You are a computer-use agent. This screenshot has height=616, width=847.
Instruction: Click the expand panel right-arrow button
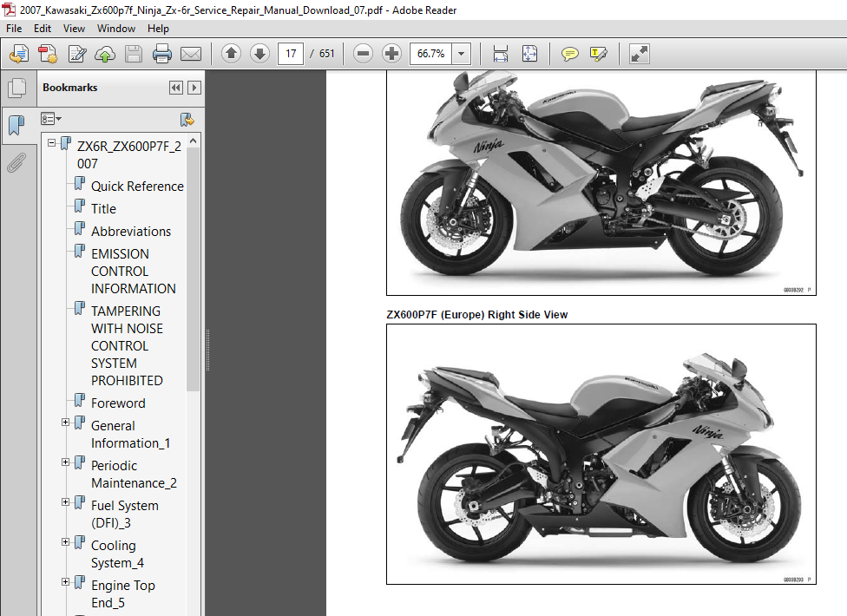194,88
